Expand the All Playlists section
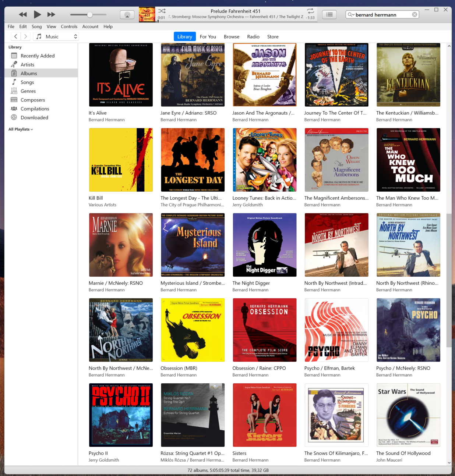The width and height of the screenshot is (455, 476). coord(21,129)
